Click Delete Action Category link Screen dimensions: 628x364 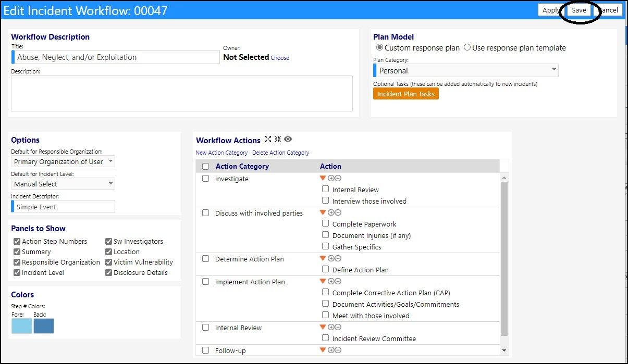coord(280,153)
